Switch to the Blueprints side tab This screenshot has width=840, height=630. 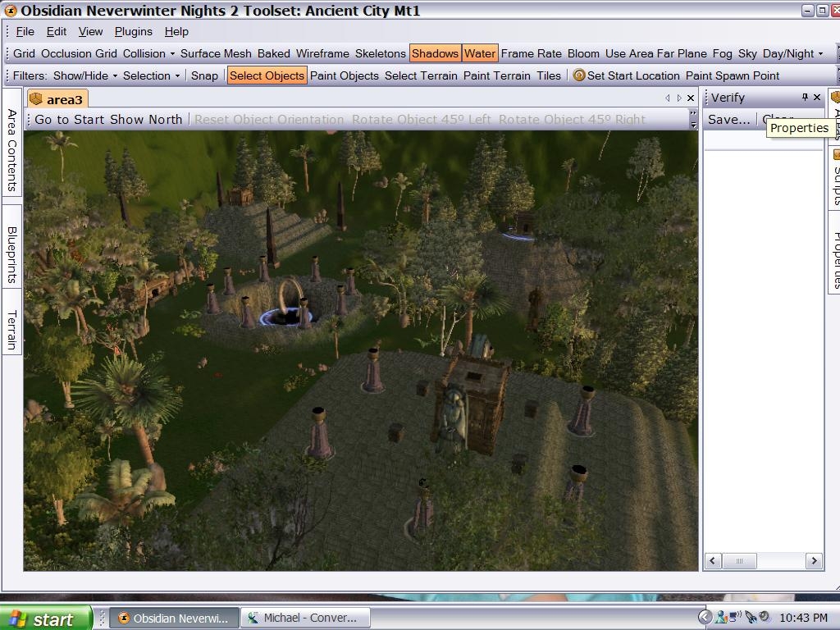[x=12, y=255]
